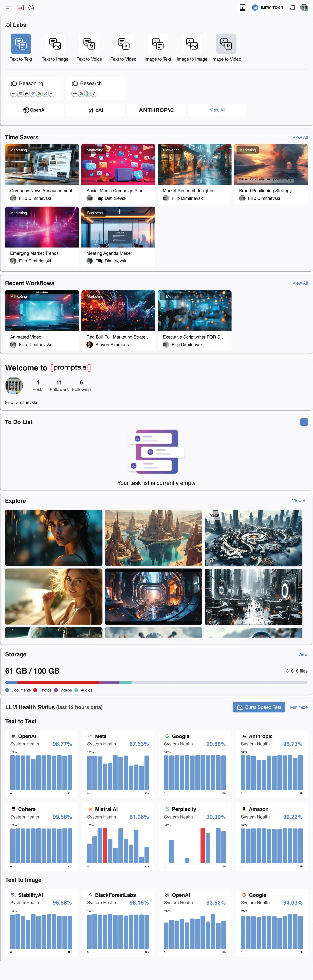
Task: Open Animated Video workflow
Action: tap(42, 320)
